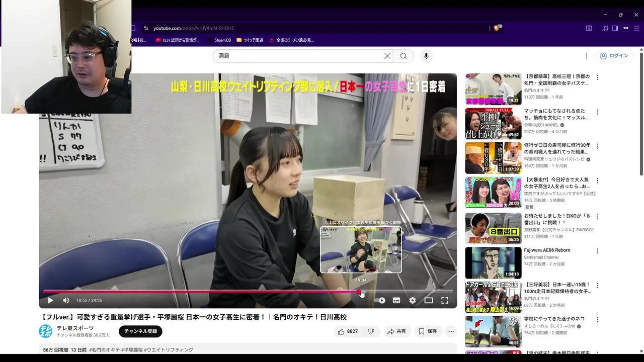Click address bar URL youtube.com

[x=194, y=28]
